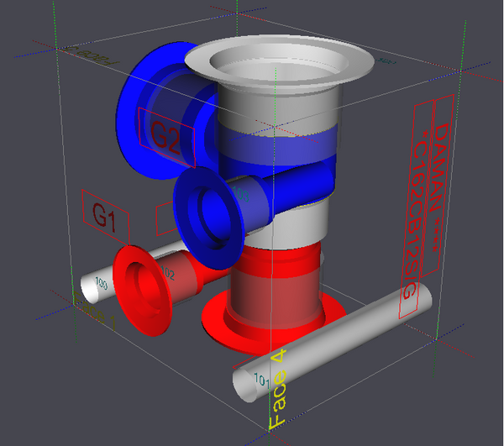Click the red G1 port label
The image size is (504, 446).
(106, 218)
